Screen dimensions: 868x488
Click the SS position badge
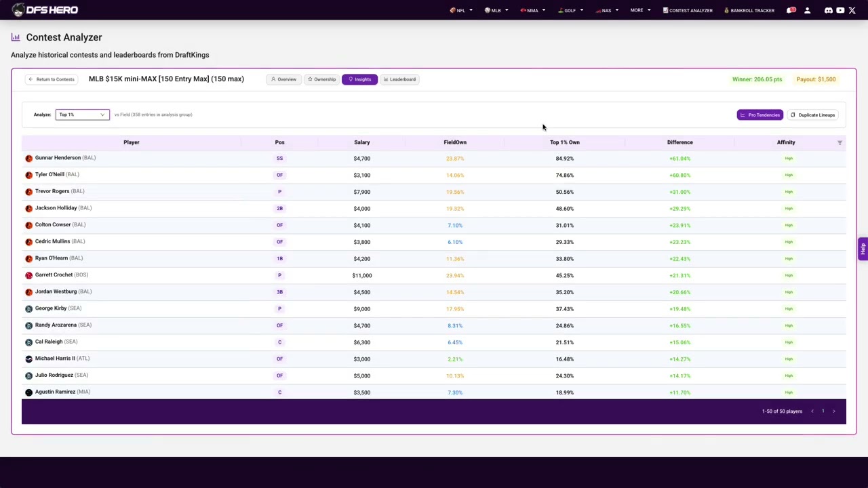[279, 159]
